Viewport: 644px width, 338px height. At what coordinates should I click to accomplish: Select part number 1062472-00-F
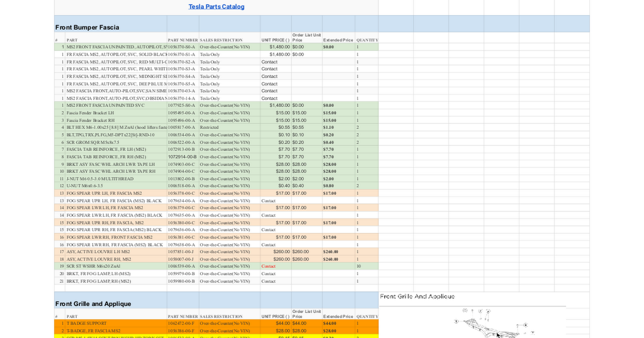183,324
